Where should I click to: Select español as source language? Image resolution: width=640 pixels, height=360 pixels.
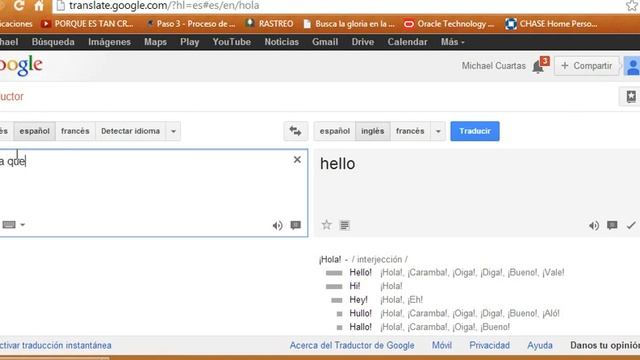34,131
